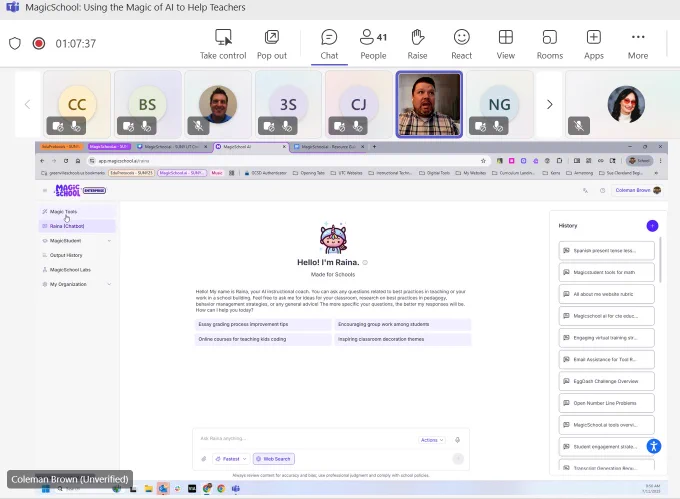This screenshot has height=499, width=680.
Task: Click the MagicSchool logo
Action: (68, 190)
